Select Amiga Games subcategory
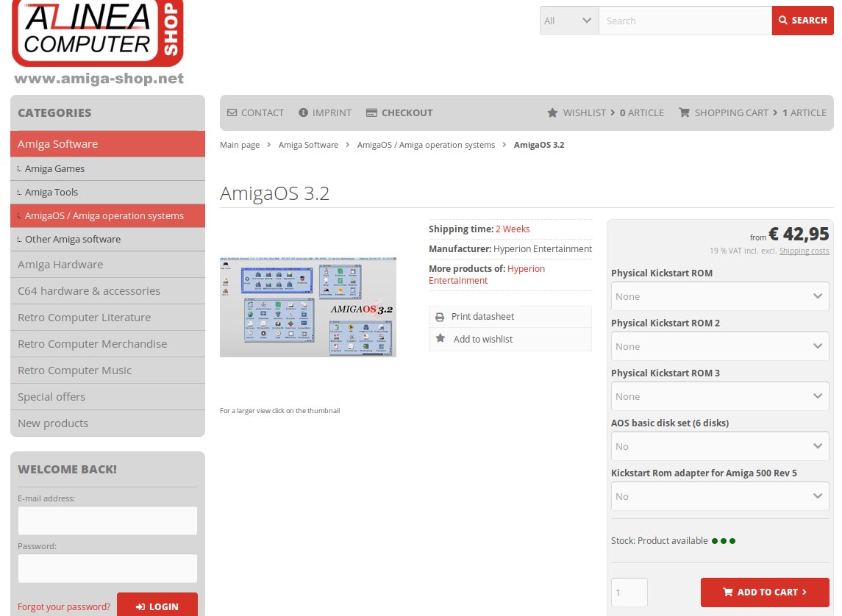 pos(107,168)
